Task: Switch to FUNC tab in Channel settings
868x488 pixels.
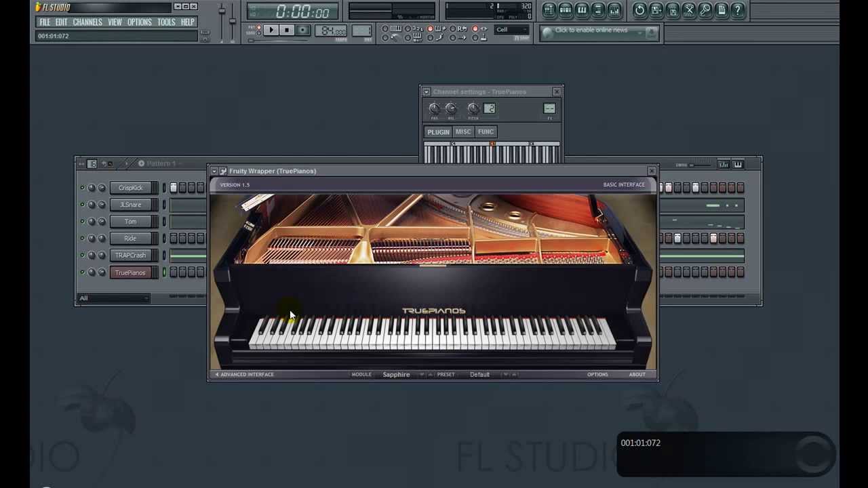Action: pyautogui.click(x=486, y=131)
